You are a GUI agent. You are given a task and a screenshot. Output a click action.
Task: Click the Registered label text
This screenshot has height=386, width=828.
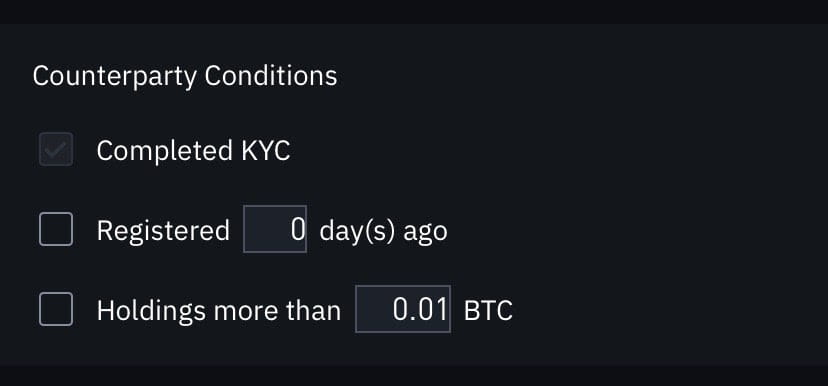pyautogui.click(x=163, y=231)
